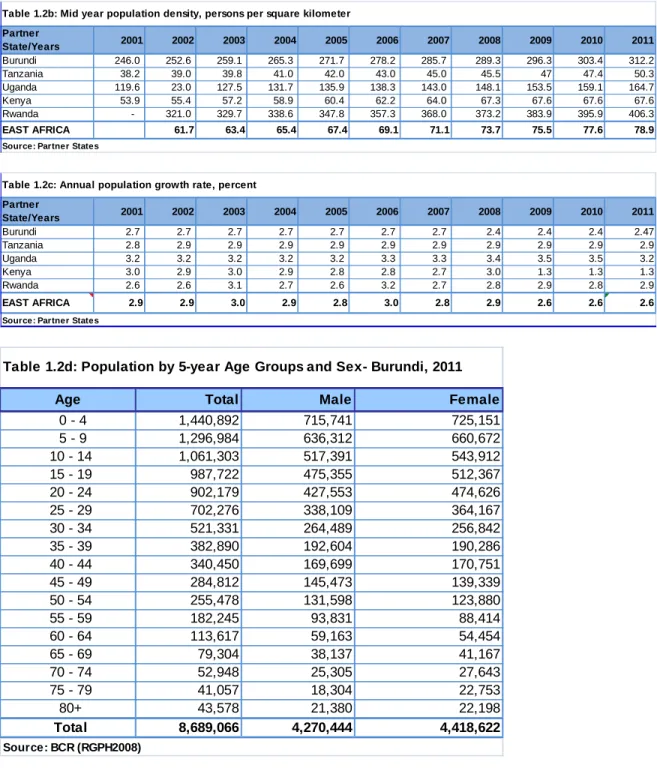Screen dimensions: 657x774
Task: Click East Africa 2003 growth rate 3.0
Action: (238, 303)
